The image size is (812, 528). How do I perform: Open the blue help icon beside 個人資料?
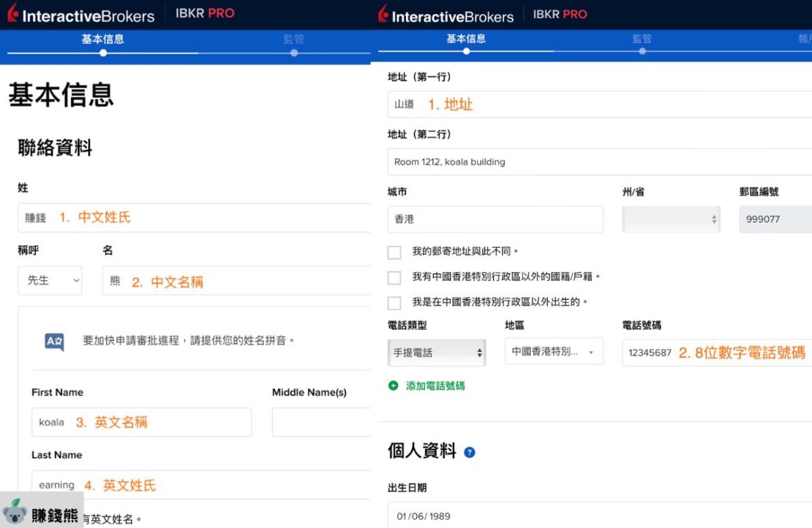pos(470,452)
